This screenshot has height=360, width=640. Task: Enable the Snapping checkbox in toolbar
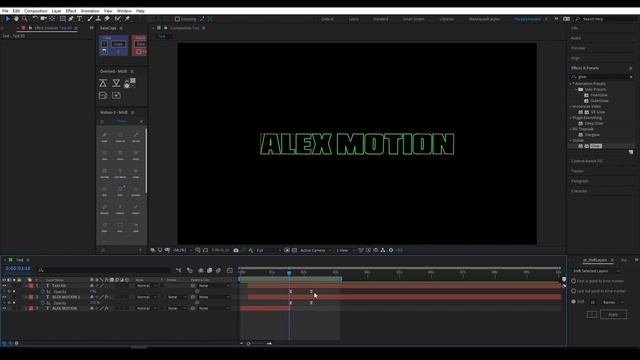pyautogui.click(x=177, y=19)
